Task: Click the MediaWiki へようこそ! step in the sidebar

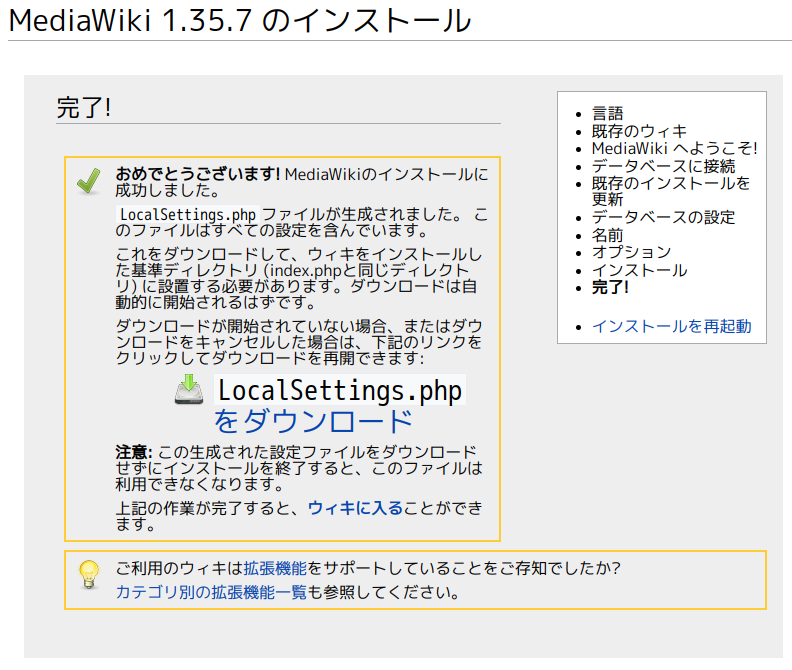Action: (674, 148)
